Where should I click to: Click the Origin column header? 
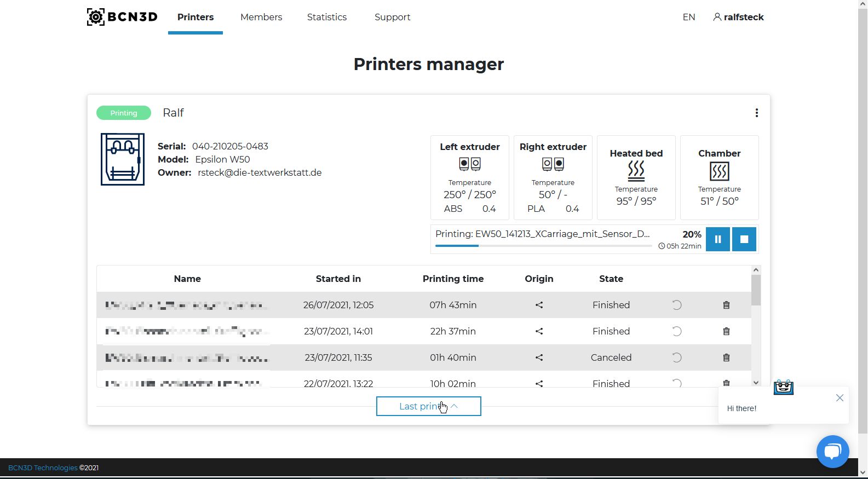click(539, 279)
